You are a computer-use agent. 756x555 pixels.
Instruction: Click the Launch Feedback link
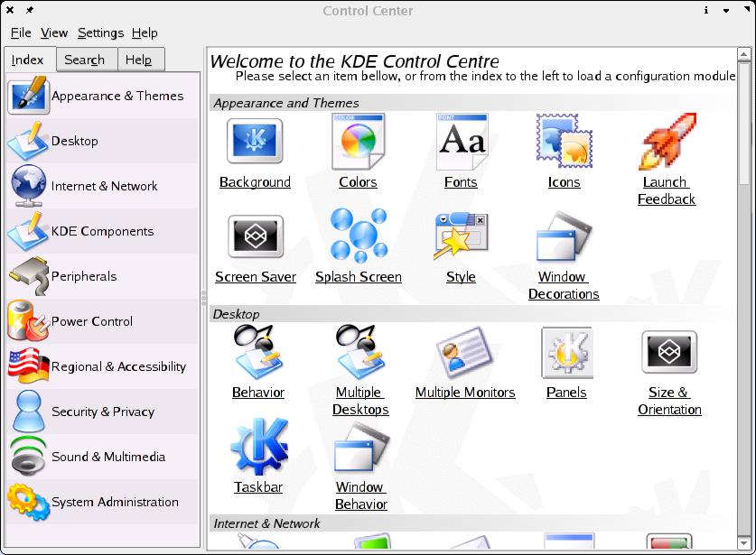667,190
